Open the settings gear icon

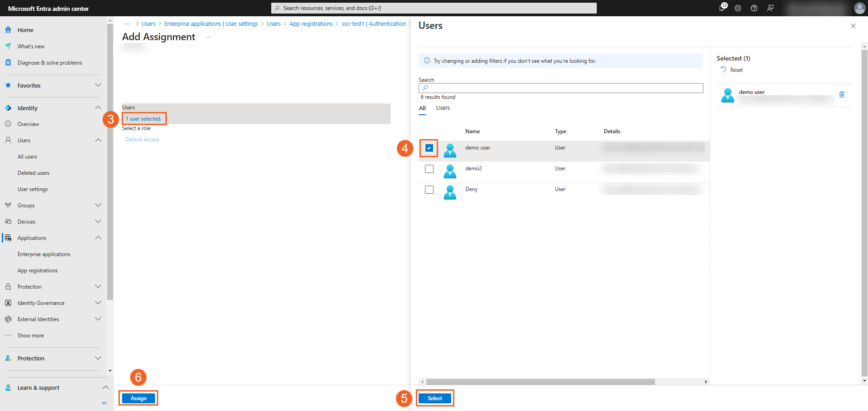(x=738, y=8)
